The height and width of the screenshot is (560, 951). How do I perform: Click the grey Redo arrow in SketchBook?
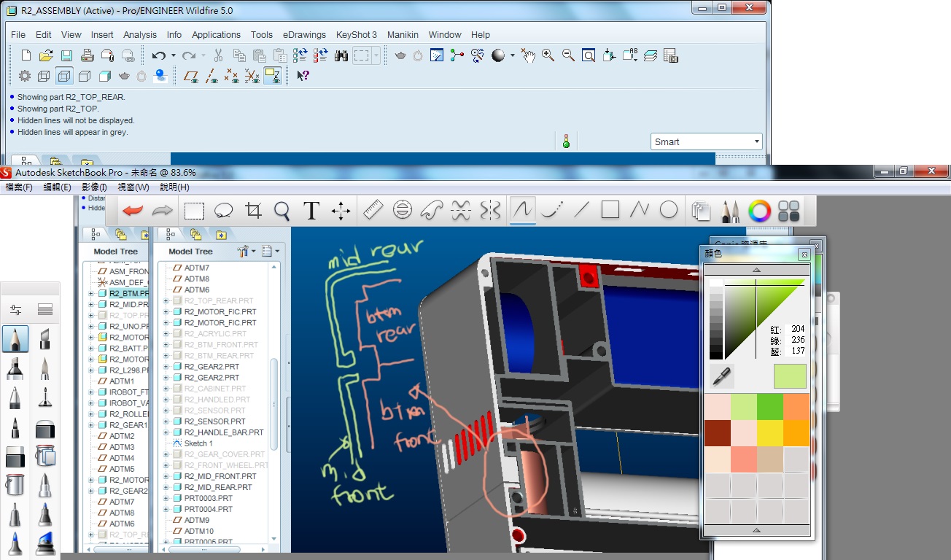click(x=162, y=211)
